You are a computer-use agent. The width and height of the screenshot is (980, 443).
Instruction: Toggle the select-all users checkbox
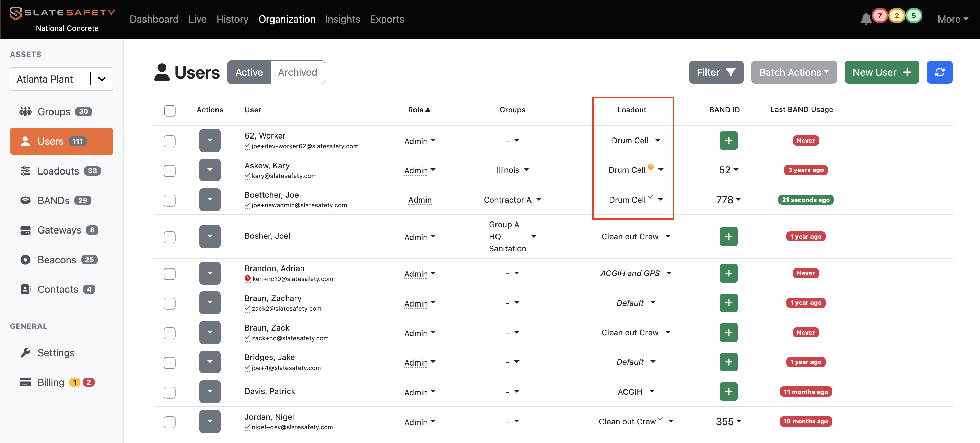point(170,111)
